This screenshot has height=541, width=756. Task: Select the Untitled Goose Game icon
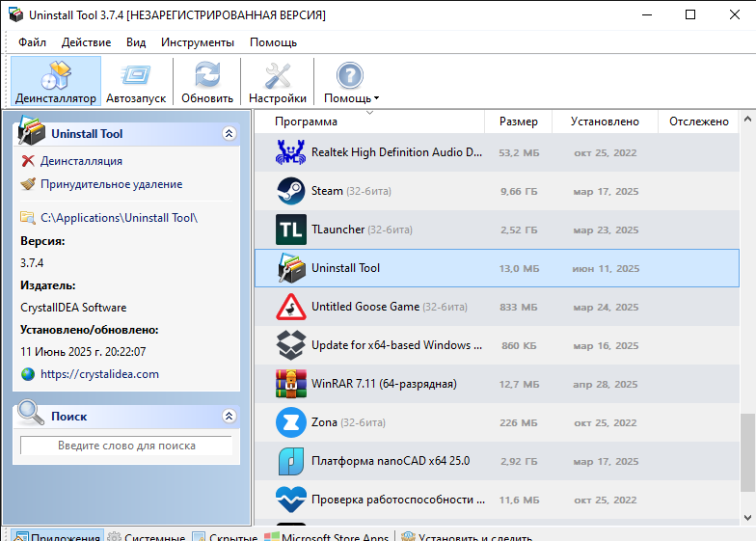[x=291, y=307]
